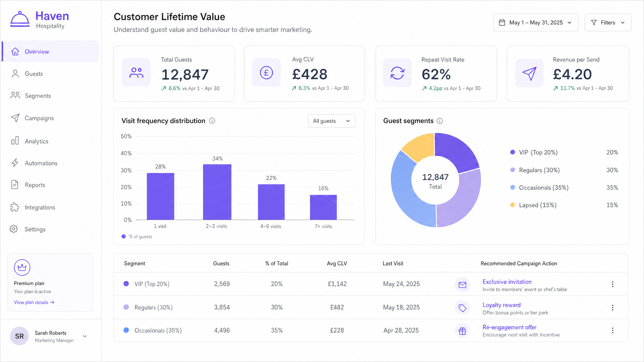
Task: Click the Segment column header
Action: tap(135, 263)
